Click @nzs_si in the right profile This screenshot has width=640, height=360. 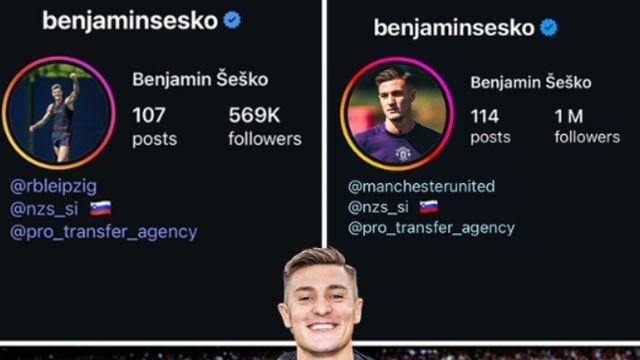tap(378, 207)
